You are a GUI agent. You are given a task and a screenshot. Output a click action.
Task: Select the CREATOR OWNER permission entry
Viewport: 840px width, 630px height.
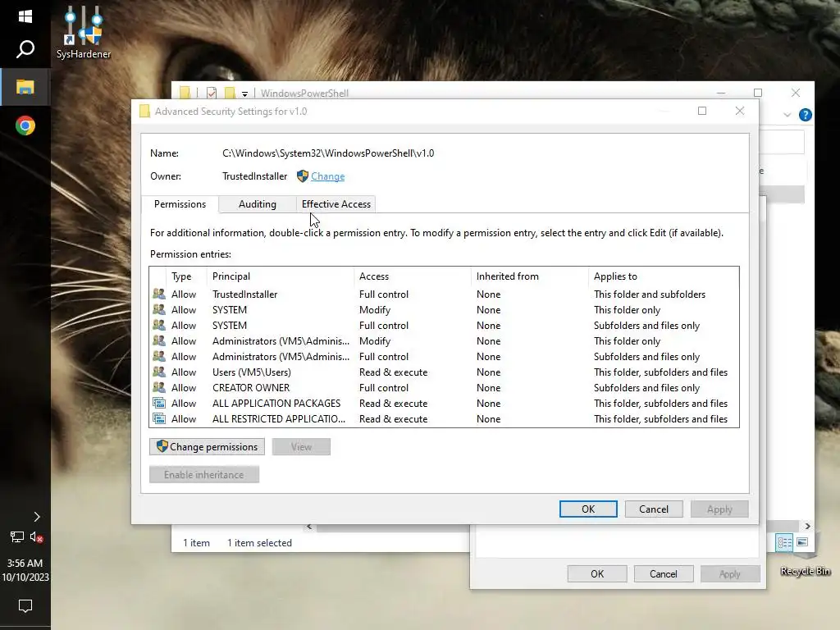tap(444, 387)
